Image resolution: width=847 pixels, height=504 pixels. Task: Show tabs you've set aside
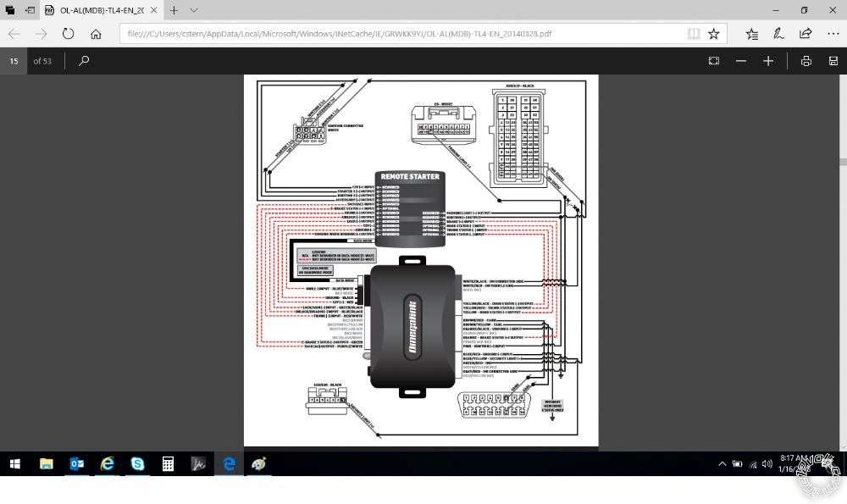point(9,10)
